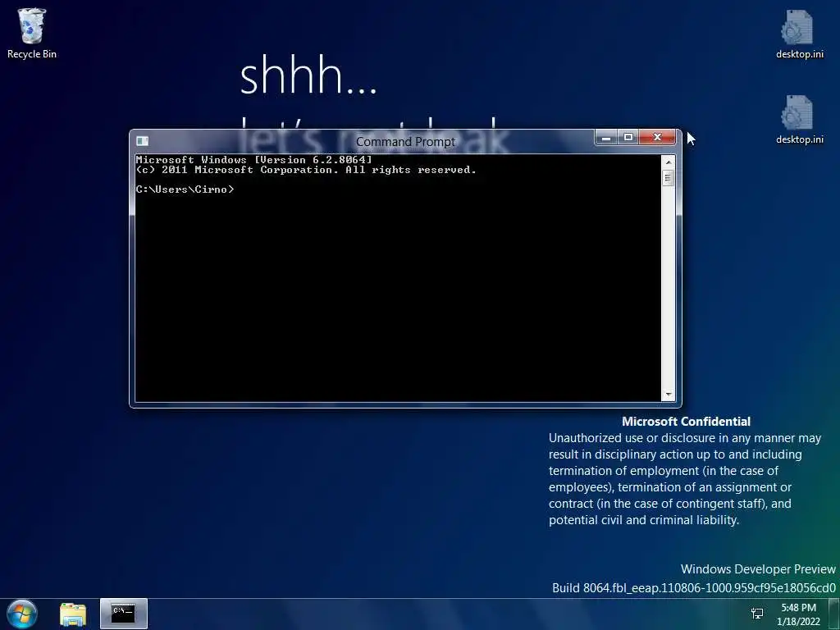Open Command Prompt system menu icon
Screen dimensions: 840x630
coord(142,141)
